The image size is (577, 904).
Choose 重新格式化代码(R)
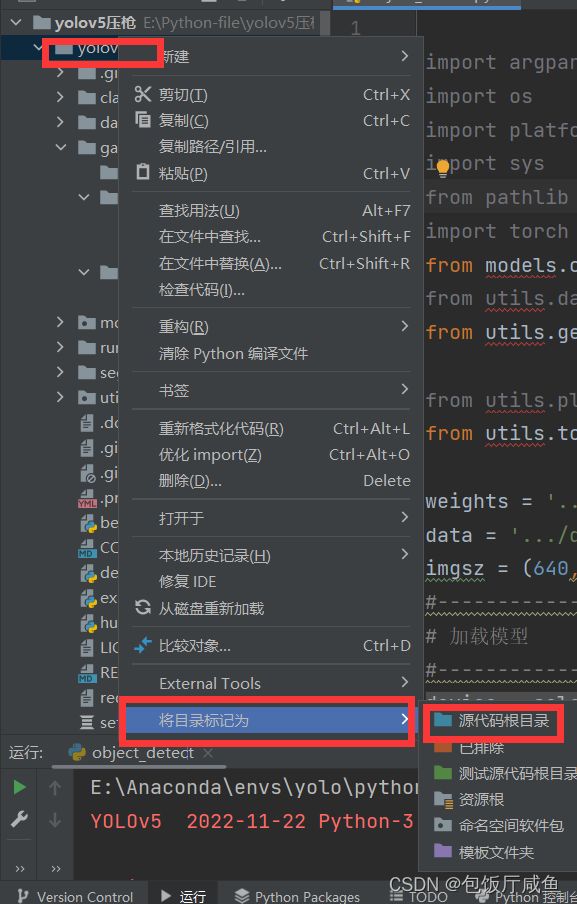[271, 428]
